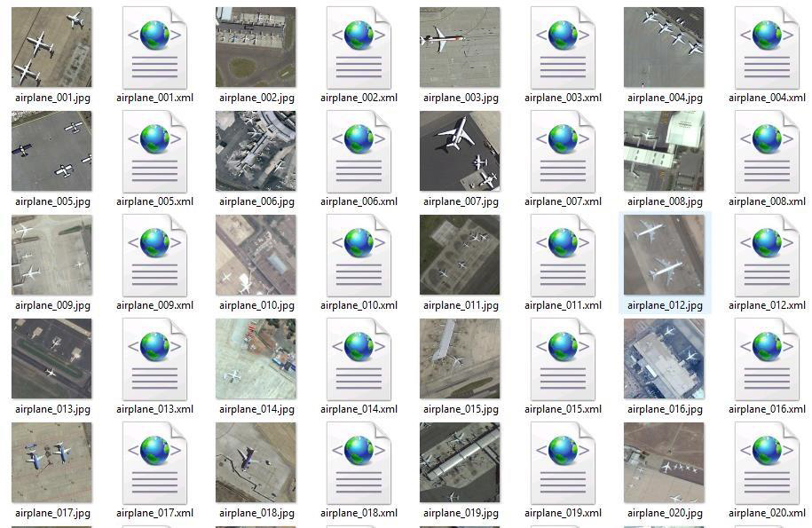Click the file name text airplane_020.jpg

point(665,513)
